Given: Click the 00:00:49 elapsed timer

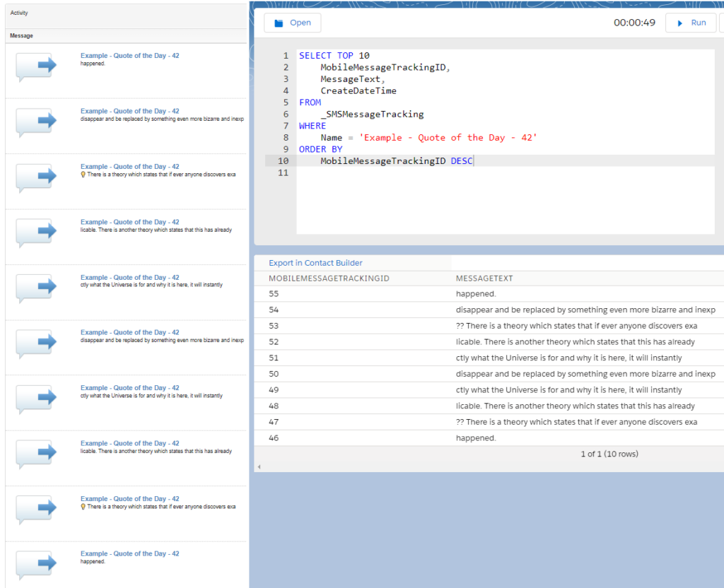Looking at the screenshot, I should [634, 23].
